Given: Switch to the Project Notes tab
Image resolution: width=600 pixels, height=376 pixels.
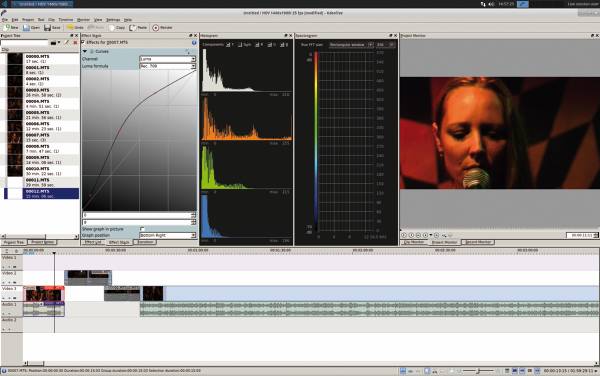Looking at the screenshot, I should pyautogui.click(x=42, y=242).
